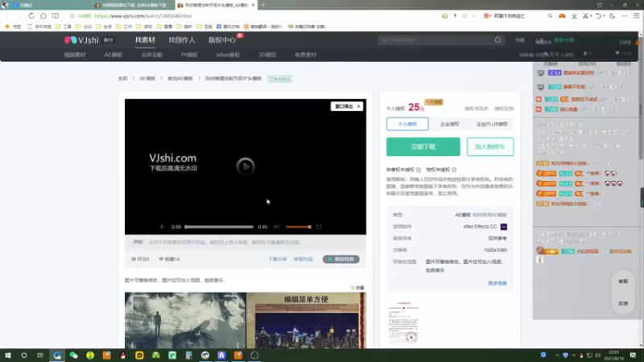Open the AE模板 category in sub-navigation
This screenshot has height=362, width=644.
114,55
